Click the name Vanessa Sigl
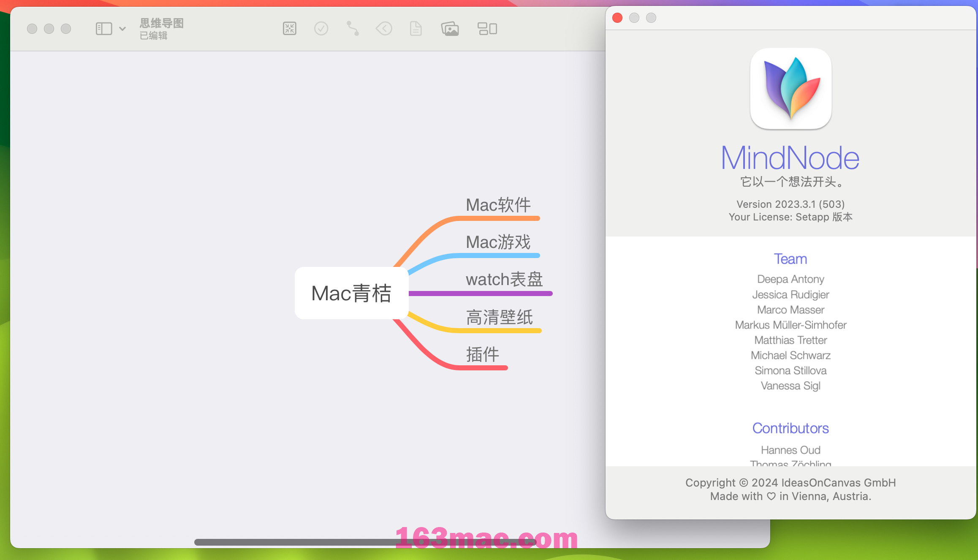The width and height of the screenshot is (978, 560). tap(791, 386)
